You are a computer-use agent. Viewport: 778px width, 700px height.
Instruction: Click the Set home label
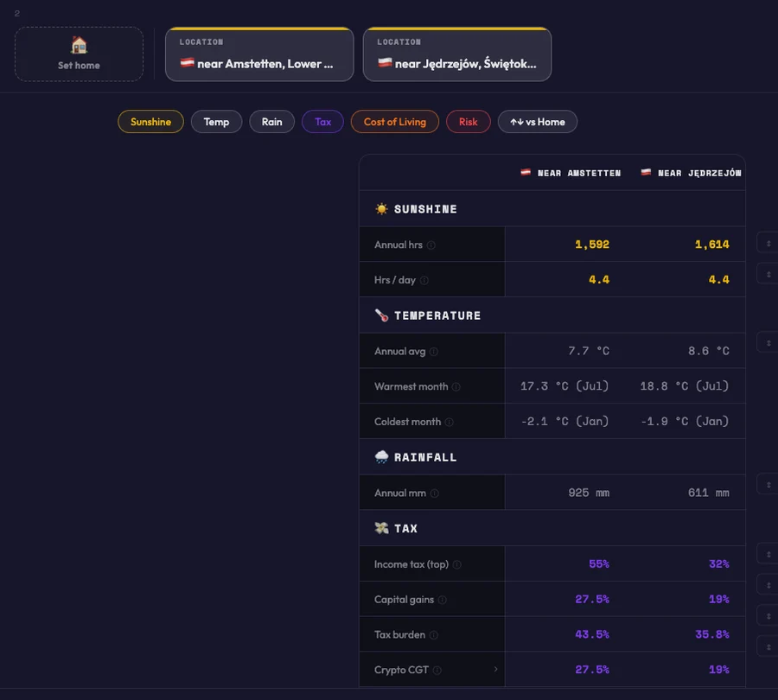[x=79, y=66]
